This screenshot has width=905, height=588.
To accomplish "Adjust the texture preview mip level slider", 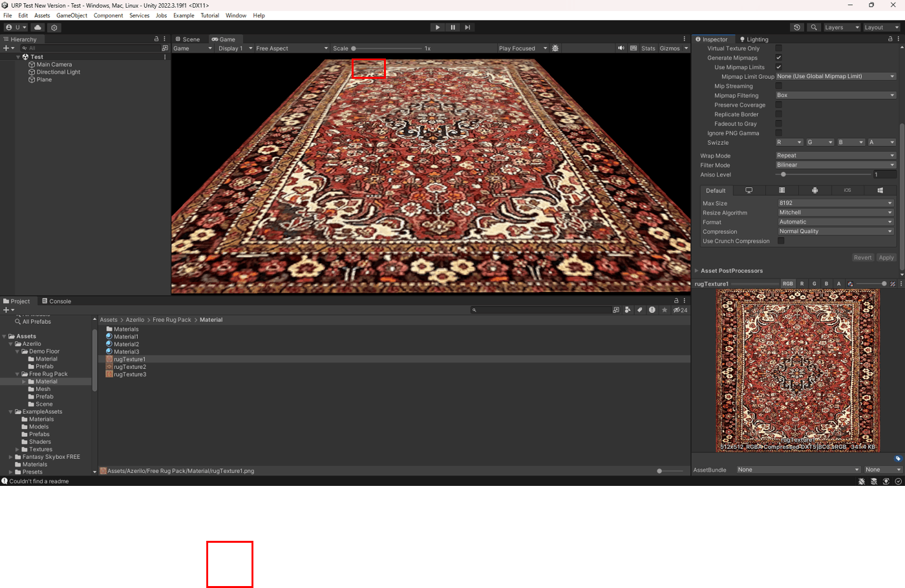I will pyautogui.click(x=871, y=284).
